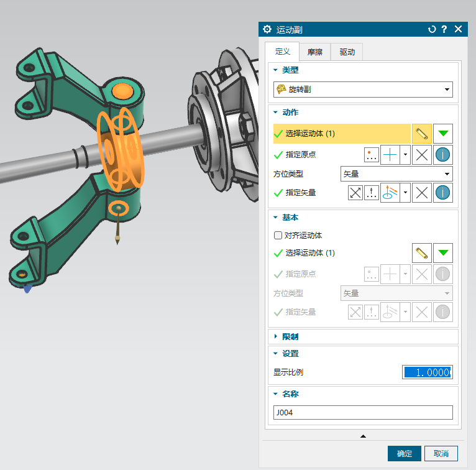Image resolution: width=476 pixels, height=470 pixels.
Task: Click the blue info icon in 指定矢量 row
Action: tap(442, 193)
